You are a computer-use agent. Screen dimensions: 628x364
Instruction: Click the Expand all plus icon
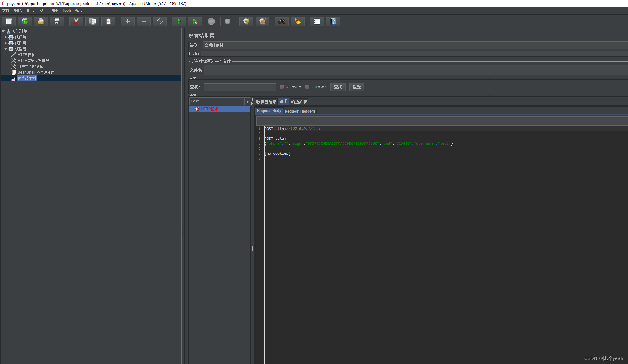click(x=127, y=21)
